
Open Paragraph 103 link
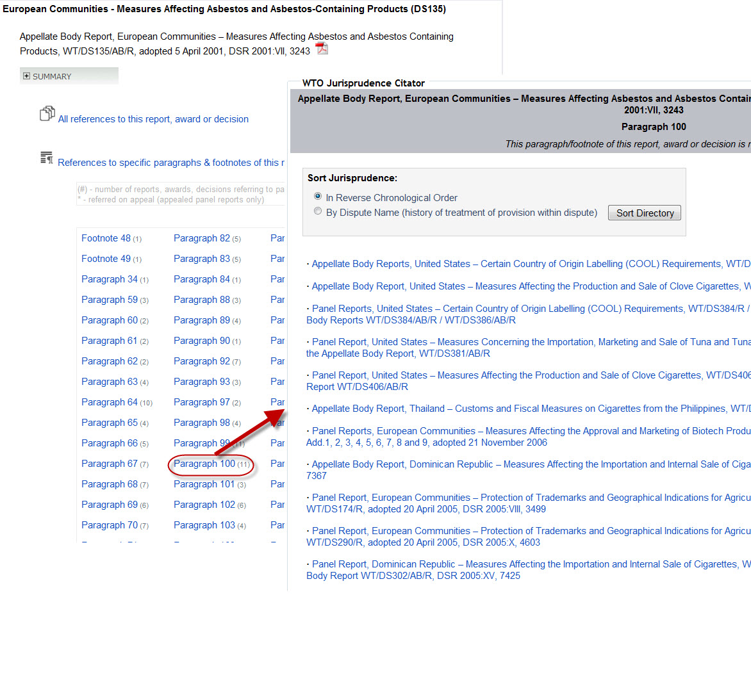click(204, 526)
